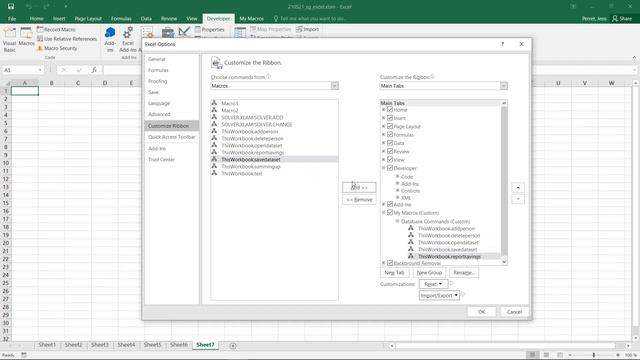The image size is (640, 360).
Task: Click the New Group button
Action: pos(429,273)
